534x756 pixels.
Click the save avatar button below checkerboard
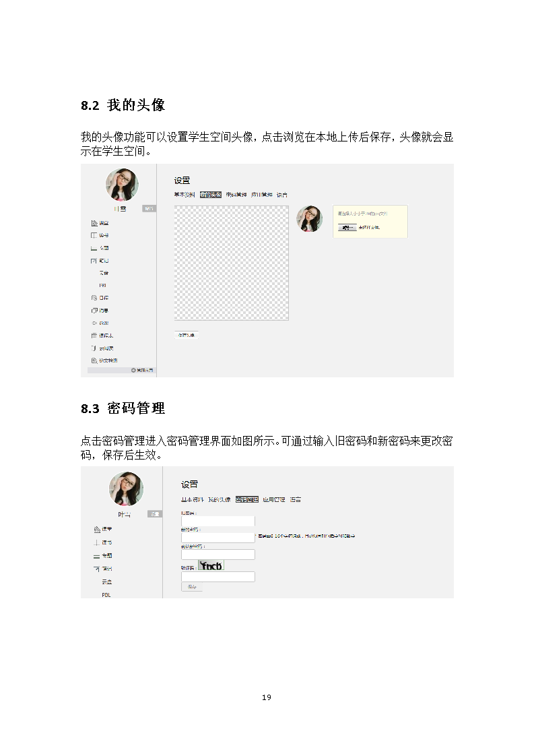coord(187,335)
